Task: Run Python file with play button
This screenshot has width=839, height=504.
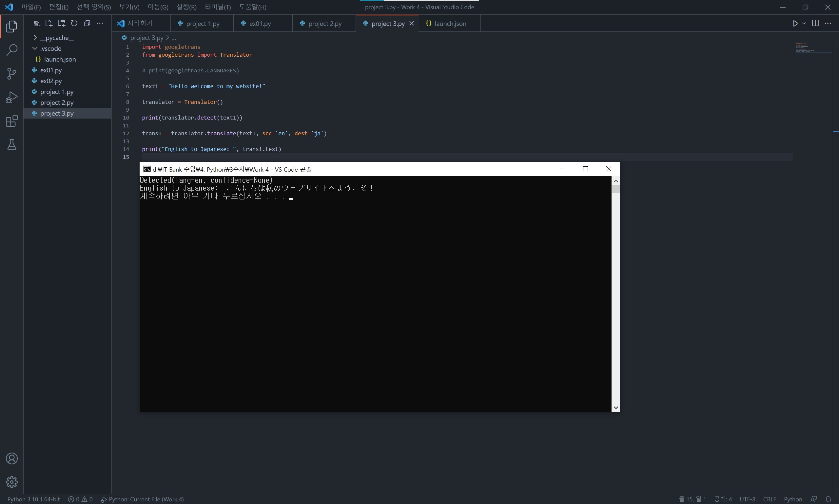Action: [795, 23]
